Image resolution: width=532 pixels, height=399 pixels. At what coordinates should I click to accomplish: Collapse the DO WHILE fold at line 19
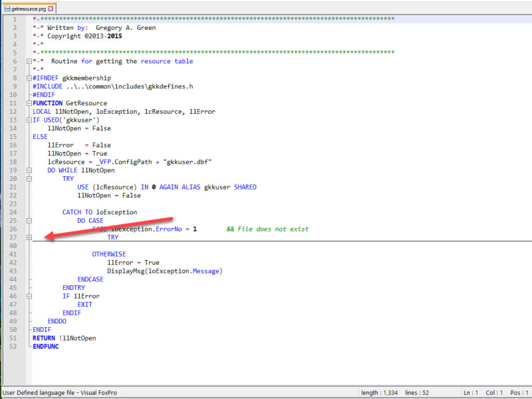29,170
